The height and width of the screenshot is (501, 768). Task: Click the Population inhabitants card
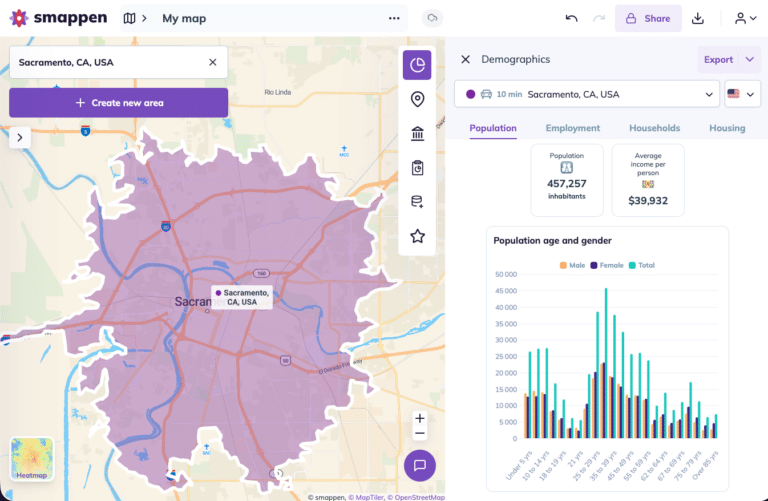[x=567, y=180]
